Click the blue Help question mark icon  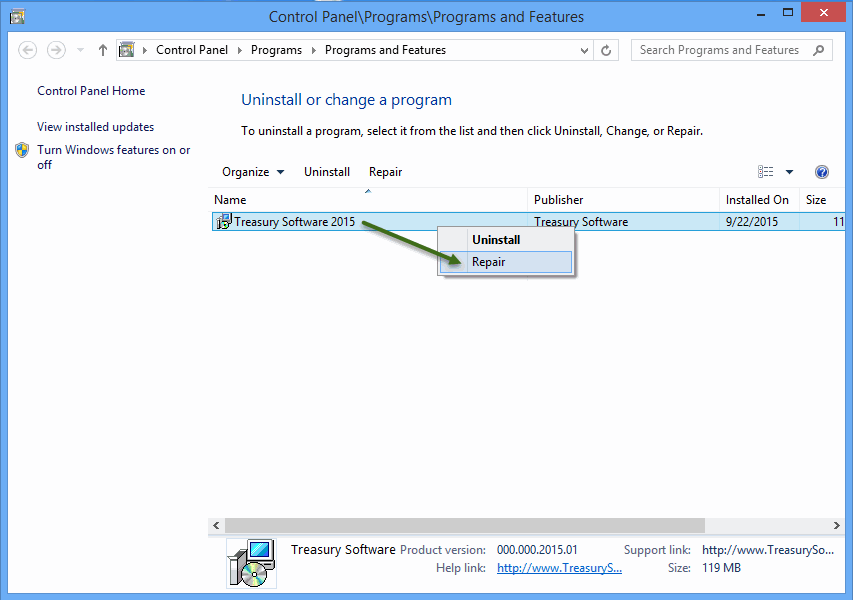pos(822,171)
